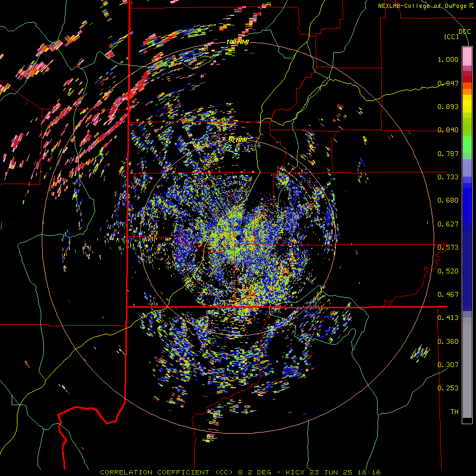Click the TH threshold label in legend

(x=454, y=412)
